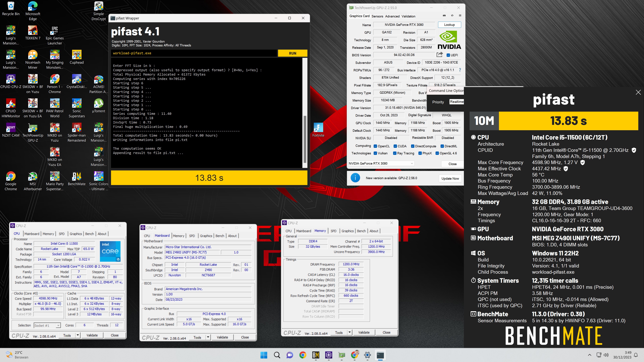644x362 pixels.
Task: Launch Microsoft Edge from desktop
Action: click(x=33, y=11)
